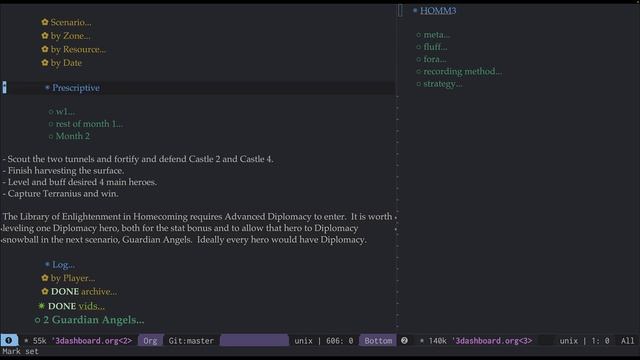
Task: Expand the by Zone... heading
Action: pos(71,36)
